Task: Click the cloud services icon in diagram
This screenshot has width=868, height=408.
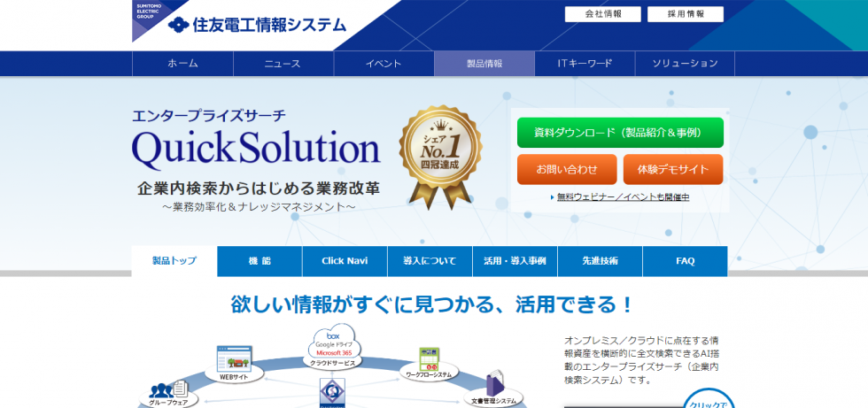Action: pos(333,345)
